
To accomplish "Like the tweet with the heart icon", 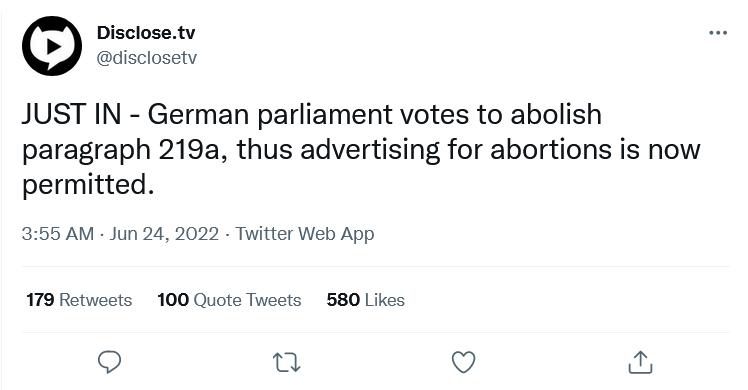I will [463, 362].
